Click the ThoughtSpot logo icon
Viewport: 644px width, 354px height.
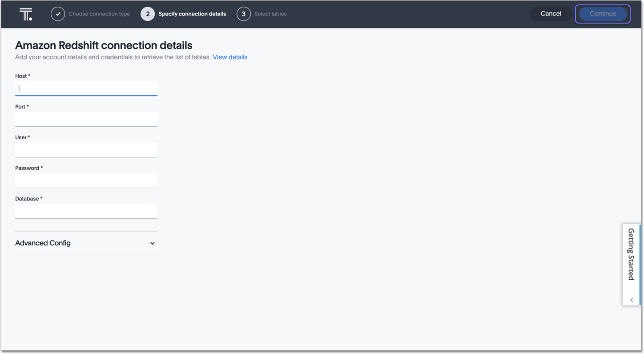click(x=26, y=14)
